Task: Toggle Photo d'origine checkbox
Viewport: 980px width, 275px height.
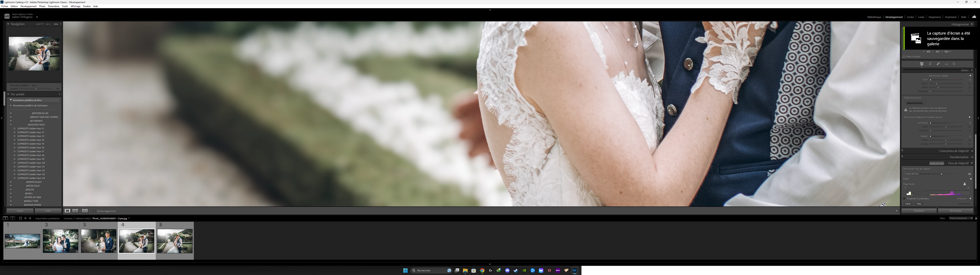Action: coord(904,57)
